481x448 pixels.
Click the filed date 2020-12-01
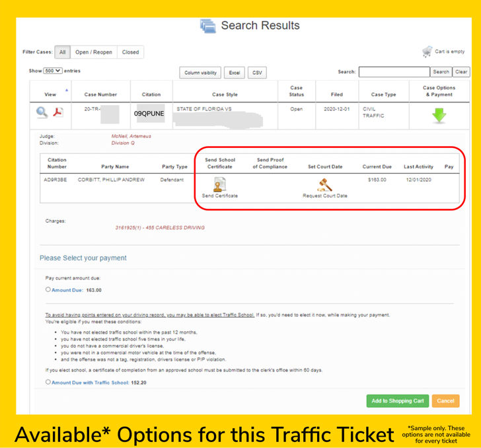(x=337, y=109)
